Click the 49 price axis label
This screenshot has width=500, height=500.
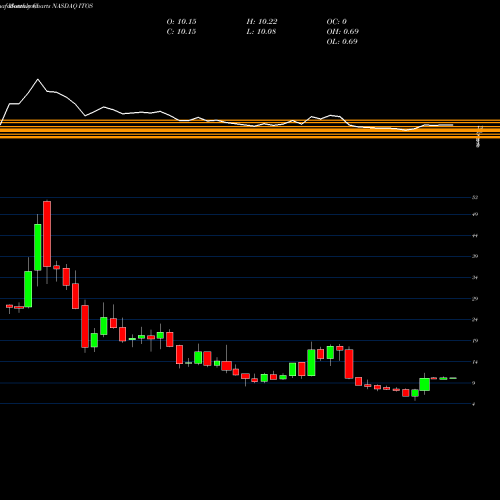pos(475,214)
